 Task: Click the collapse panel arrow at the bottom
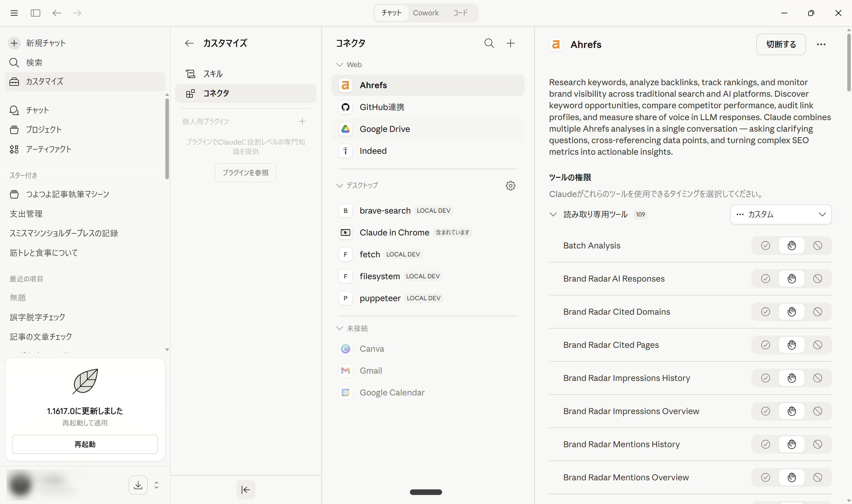click(x=246, y=490)
